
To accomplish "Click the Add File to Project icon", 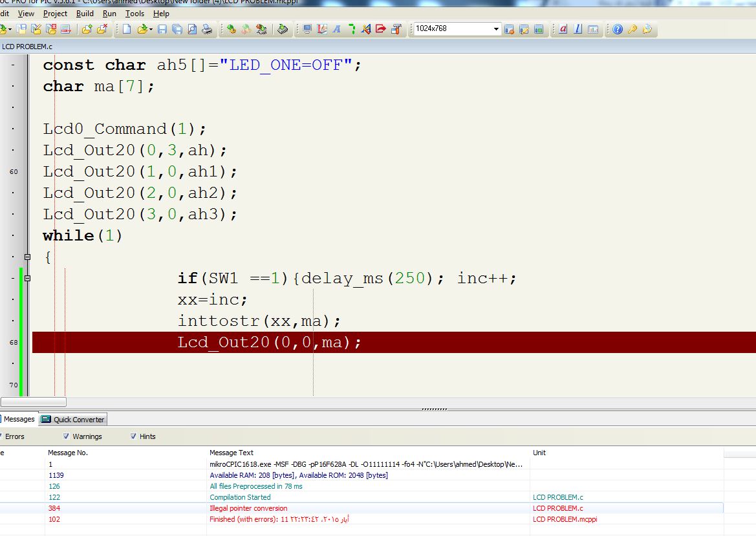I will pyautogui.click(x=87, y=29).
